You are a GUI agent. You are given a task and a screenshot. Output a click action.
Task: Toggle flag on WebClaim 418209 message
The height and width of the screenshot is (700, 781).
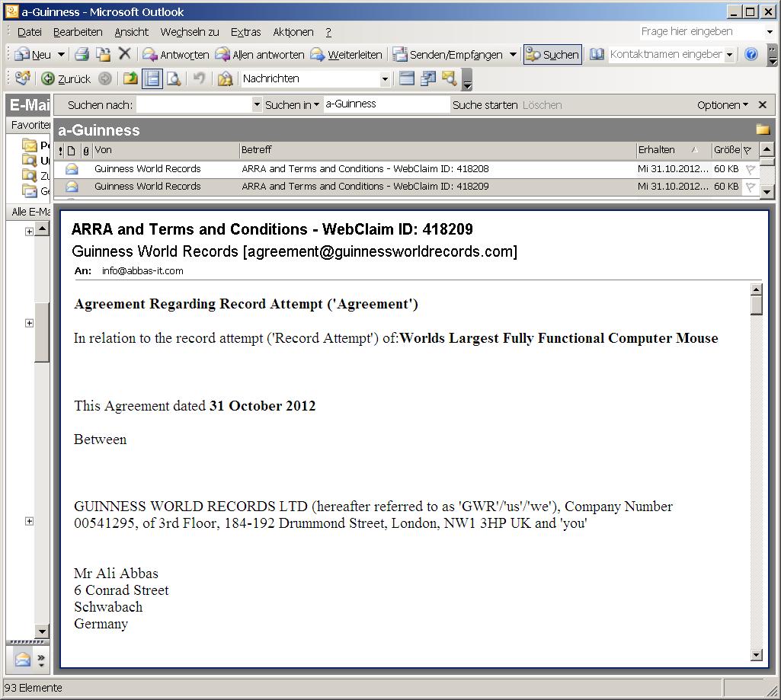[x=750, y=187]
